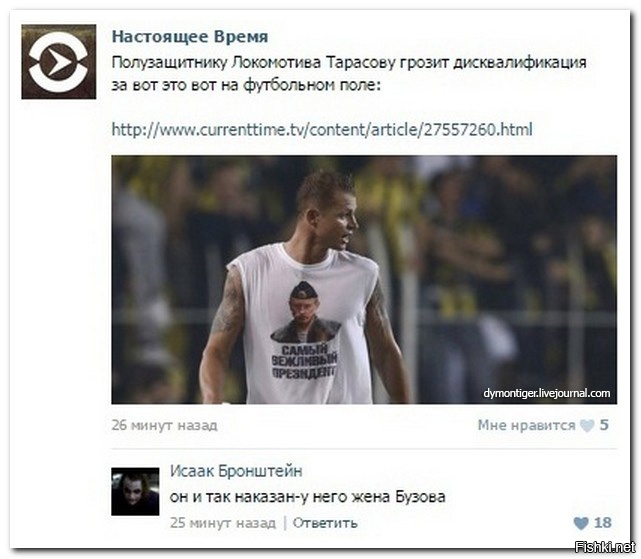Open the commenter's Joker avatar

click(135, 492)
